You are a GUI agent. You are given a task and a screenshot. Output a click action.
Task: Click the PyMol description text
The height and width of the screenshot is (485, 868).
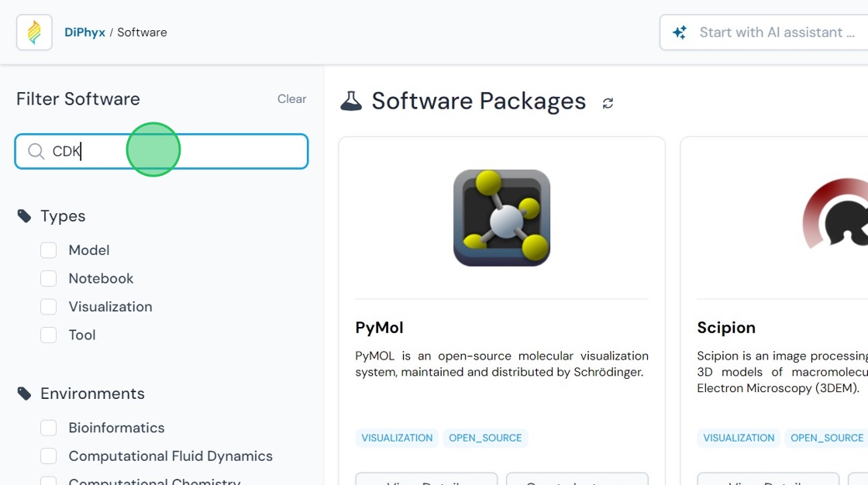click(x=501, y=364)
